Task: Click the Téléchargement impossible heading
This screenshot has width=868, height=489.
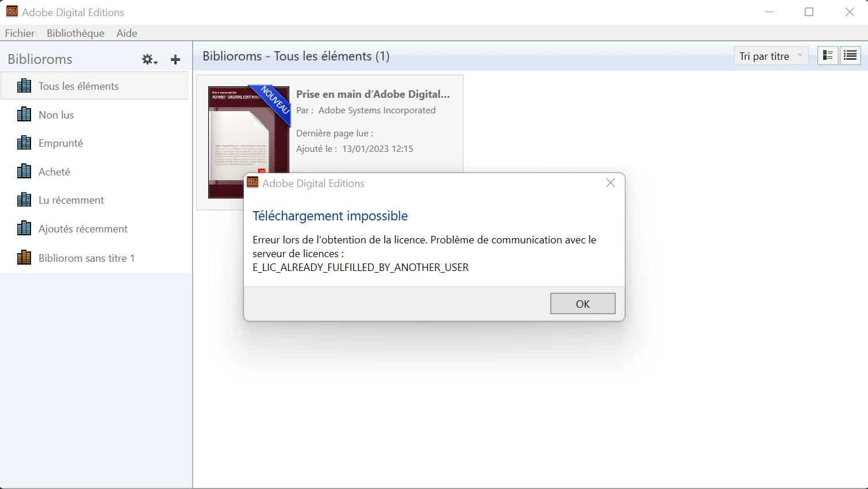Action: [330, 216]
